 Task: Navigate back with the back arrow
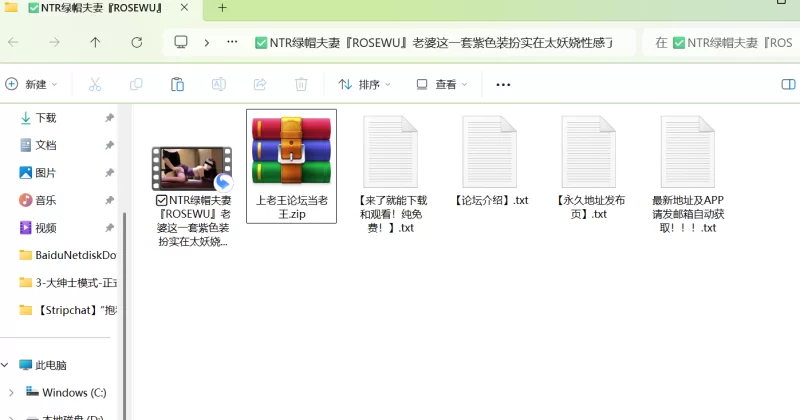click(x=13, y=43)
